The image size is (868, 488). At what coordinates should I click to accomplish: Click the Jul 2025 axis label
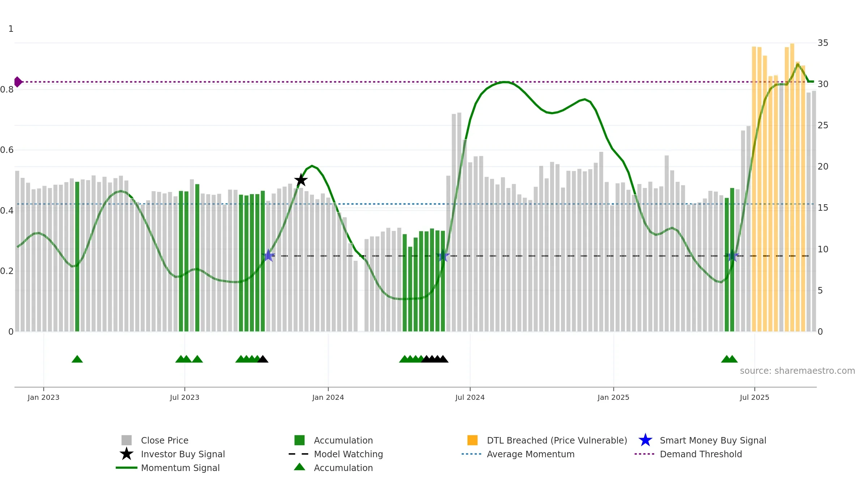[x=754, y=397]
